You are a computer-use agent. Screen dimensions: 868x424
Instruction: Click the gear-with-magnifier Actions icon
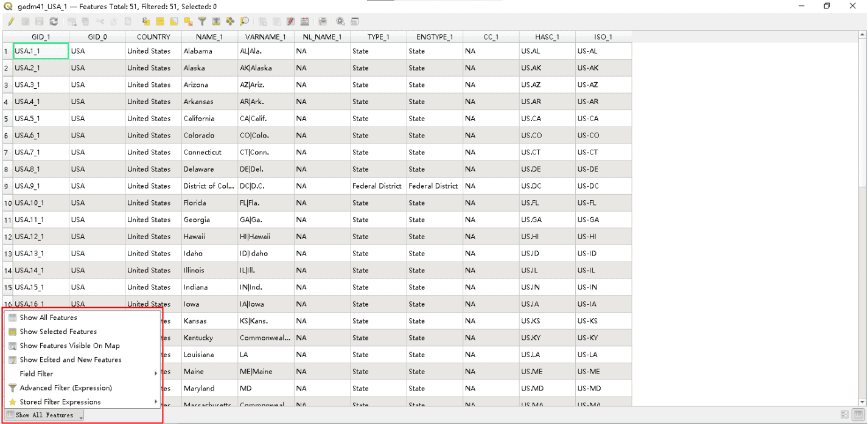point(340,21)
